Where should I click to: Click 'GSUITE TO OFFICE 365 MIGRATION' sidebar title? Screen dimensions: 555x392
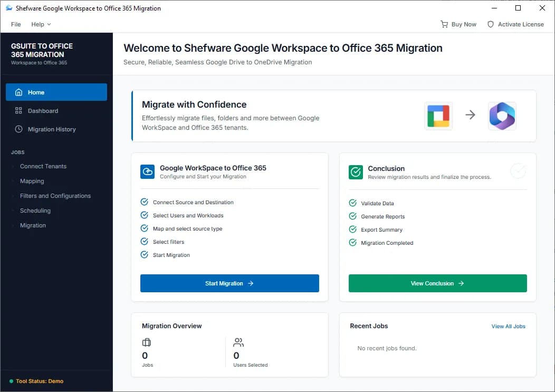click(42, 50)
